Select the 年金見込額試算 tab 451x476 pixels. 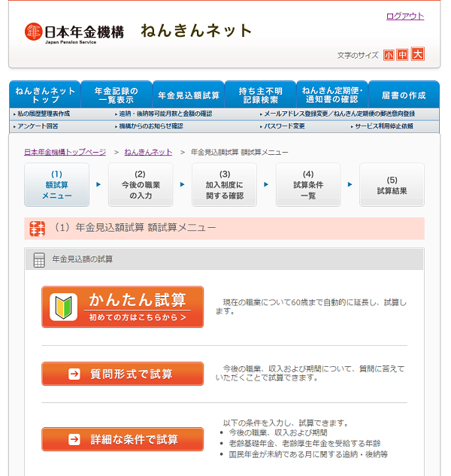click(189, 95)
